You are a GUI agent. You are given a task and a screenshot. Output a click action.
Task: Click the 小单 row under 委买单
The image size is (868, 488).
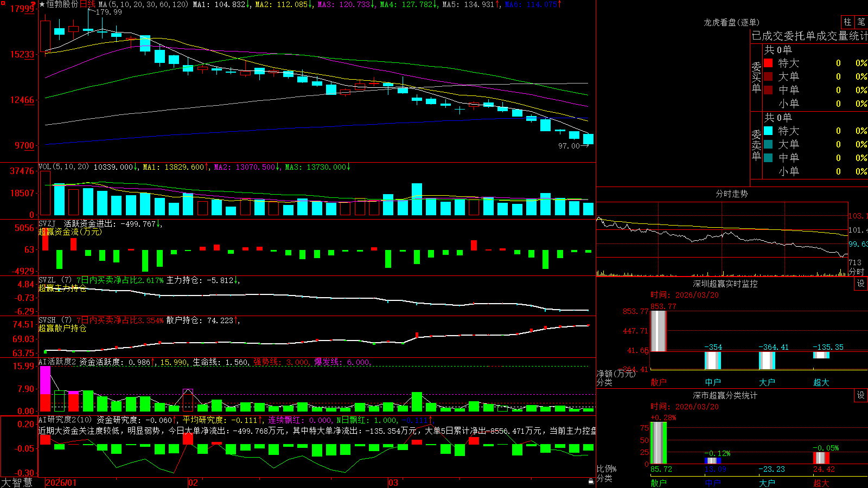click(815, 104)
